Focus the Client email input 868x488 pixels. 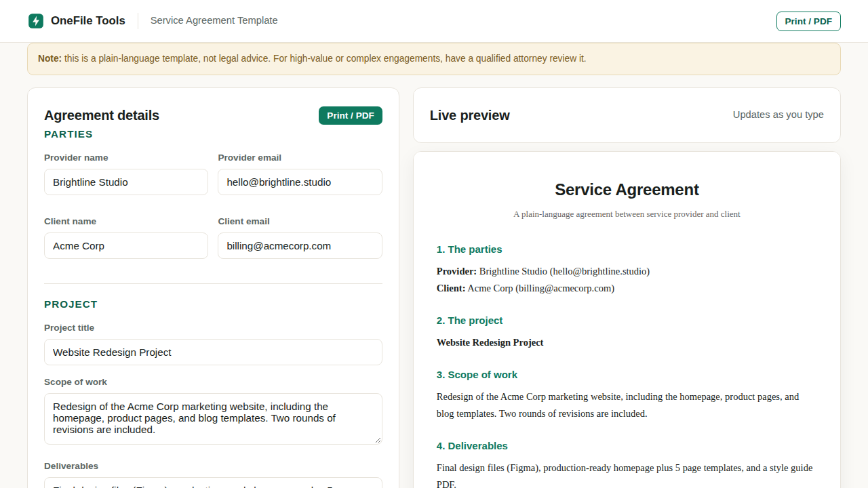click(x=300, y=245)
